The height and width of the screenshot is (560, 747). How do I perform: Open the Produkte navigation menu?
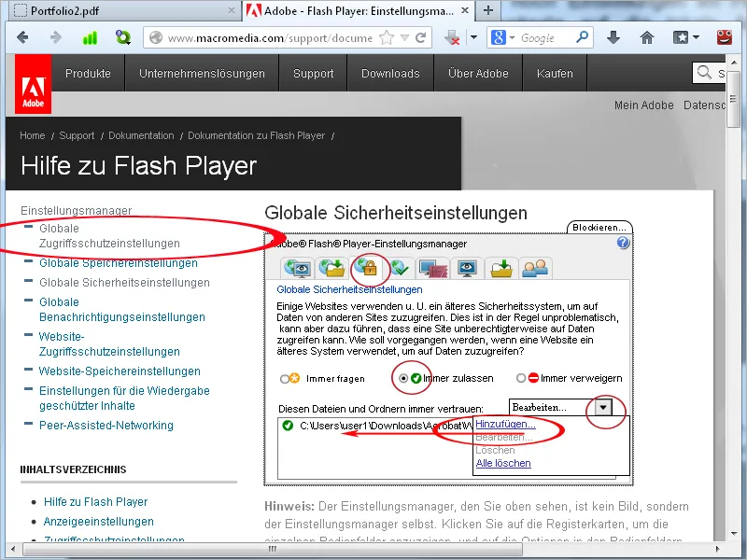(x=88, y=74)
